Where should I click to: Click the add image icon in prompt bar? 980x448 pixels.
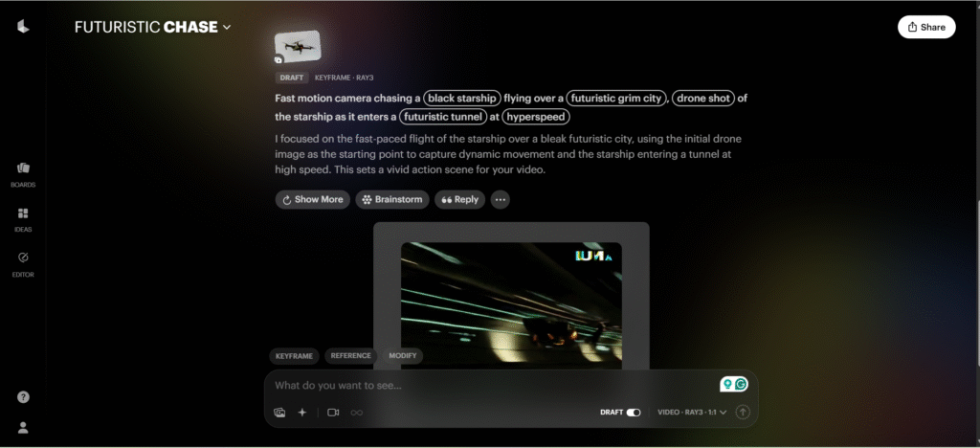tap(279, 413)
